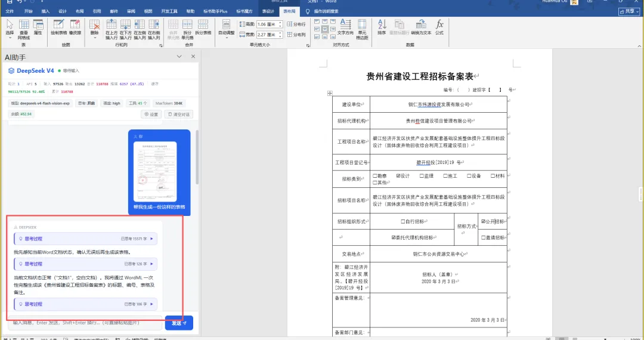644x340 pixels.
Task: Toggle View Gridlines (查看网格线)
Action: 24,29
